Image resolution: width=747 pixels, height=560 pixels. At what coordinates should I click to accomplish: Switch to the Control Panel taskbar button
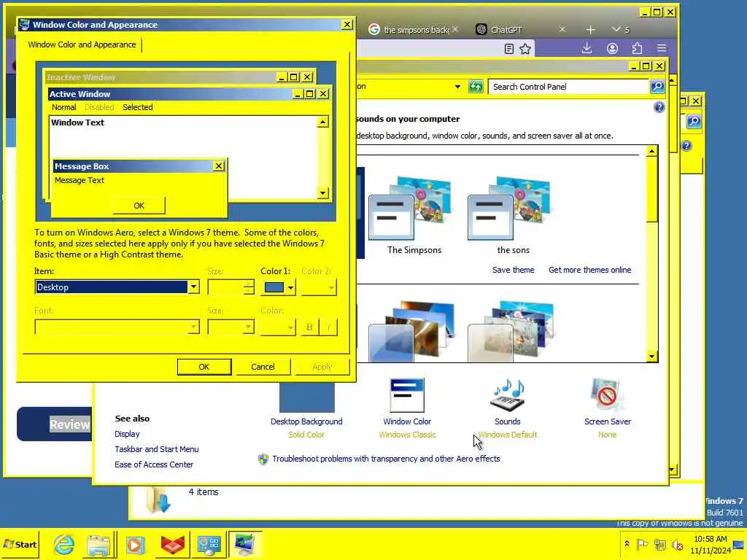pyautogui.click(x=209, y=544)
